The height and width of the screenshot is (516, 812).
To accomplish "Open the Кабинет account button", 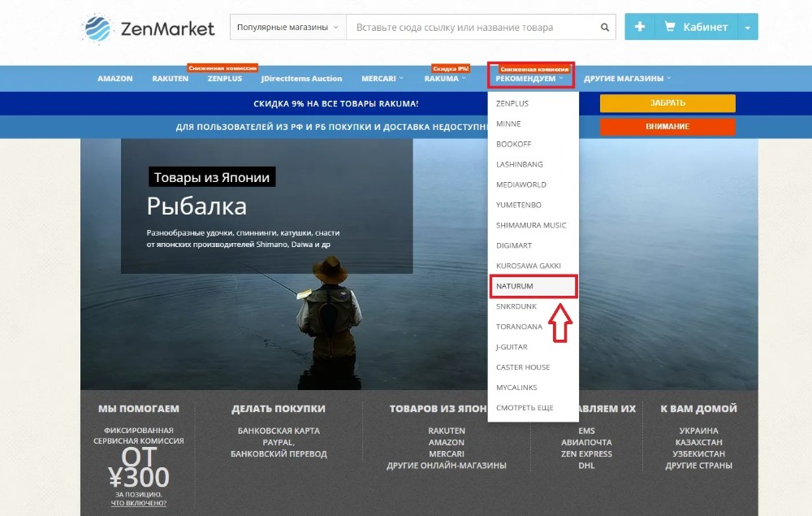I will coord(696,27).
